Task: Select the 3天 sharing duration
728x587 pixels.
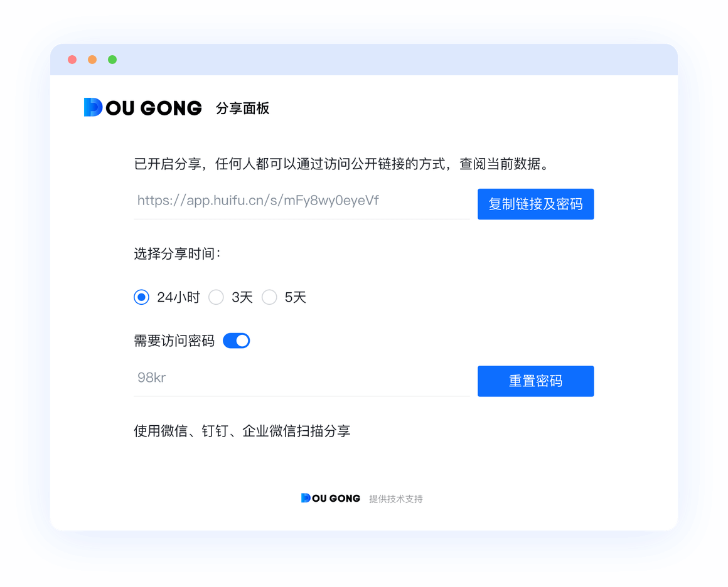Action: tap(216, 297)
